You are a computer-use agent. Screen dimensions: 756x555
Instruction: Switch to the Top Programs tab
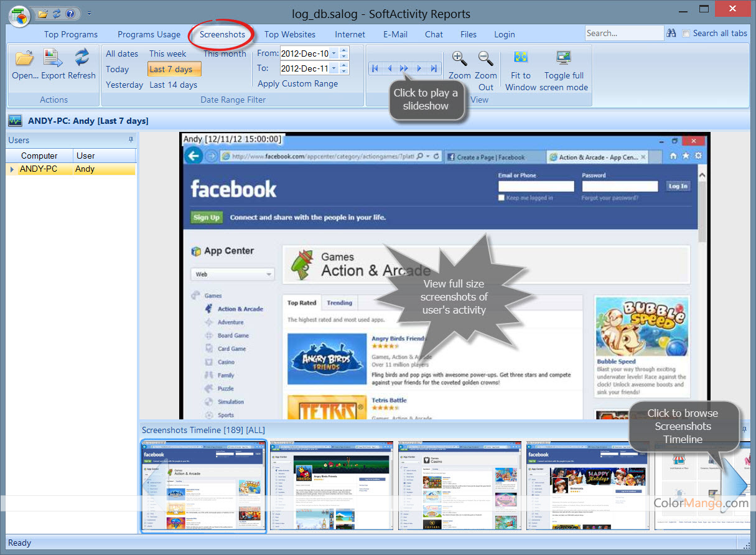71,34
